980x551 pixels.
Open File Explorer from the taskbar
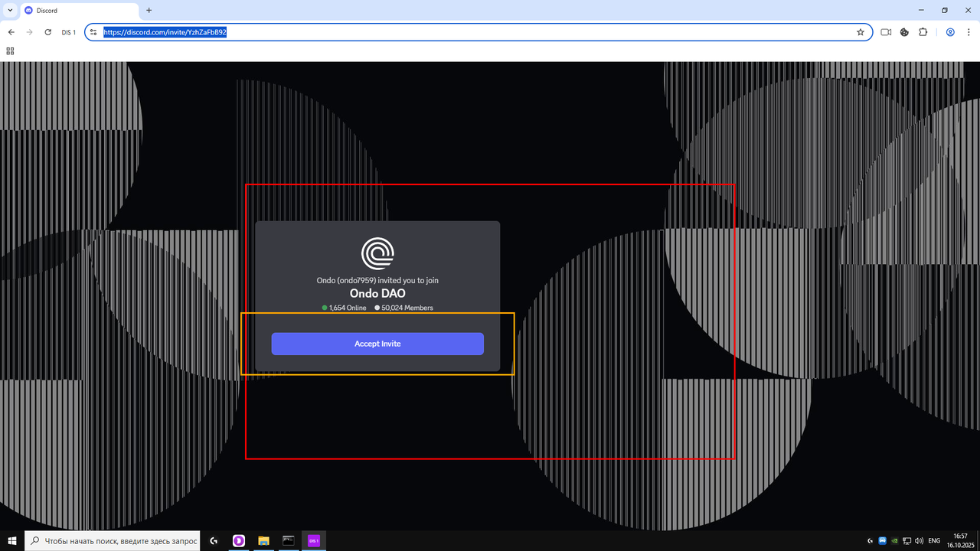263,540
